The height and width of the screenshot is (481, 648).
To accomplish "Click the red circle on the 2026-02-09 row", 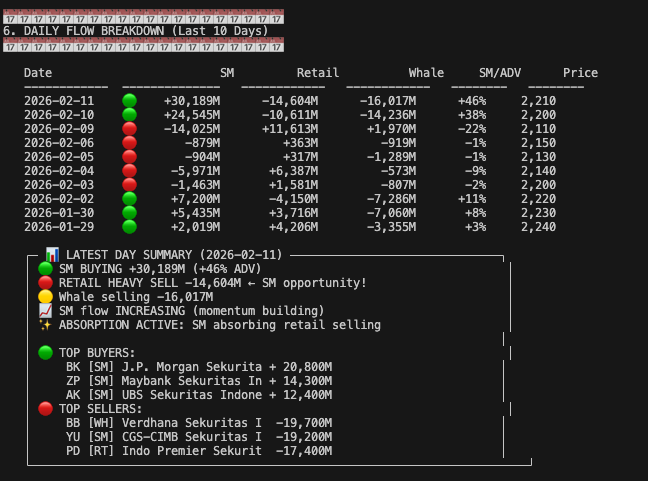I will tap(129, 129).
